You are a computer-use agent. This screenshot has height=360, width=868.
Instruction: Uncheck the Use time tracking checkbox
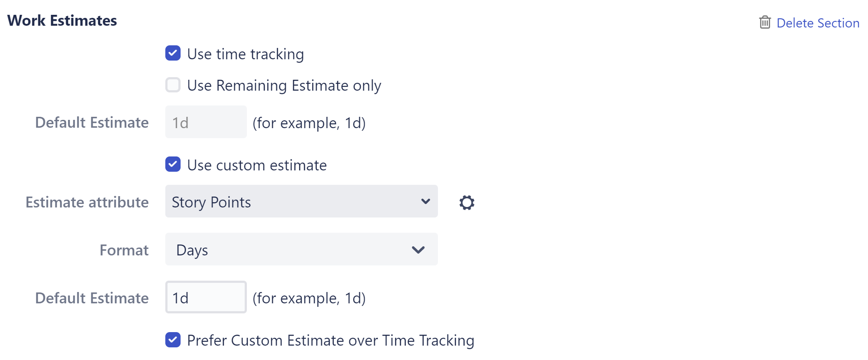tap(173, 53)
